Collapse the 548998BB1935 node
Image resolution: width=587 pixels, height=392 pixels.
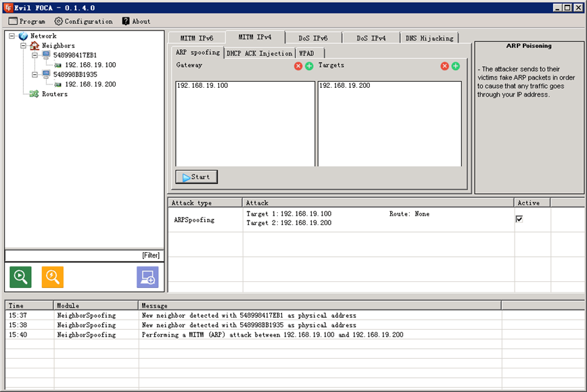(34, 75)
